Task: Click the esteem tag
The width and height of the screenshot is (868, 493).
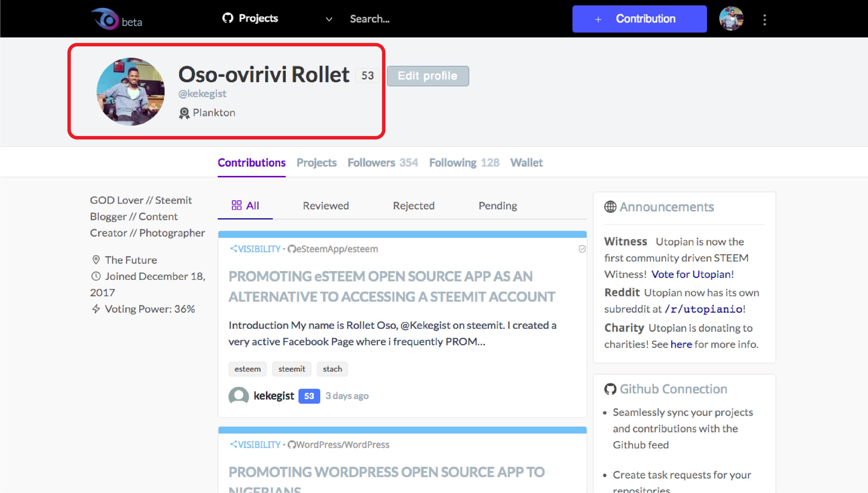Action: point(248,369)
